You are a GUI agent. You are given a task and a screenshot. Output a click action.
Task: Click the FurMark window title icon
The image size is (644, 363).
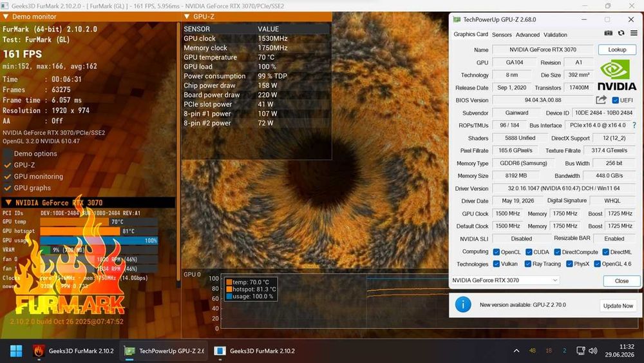coord(5,6)
